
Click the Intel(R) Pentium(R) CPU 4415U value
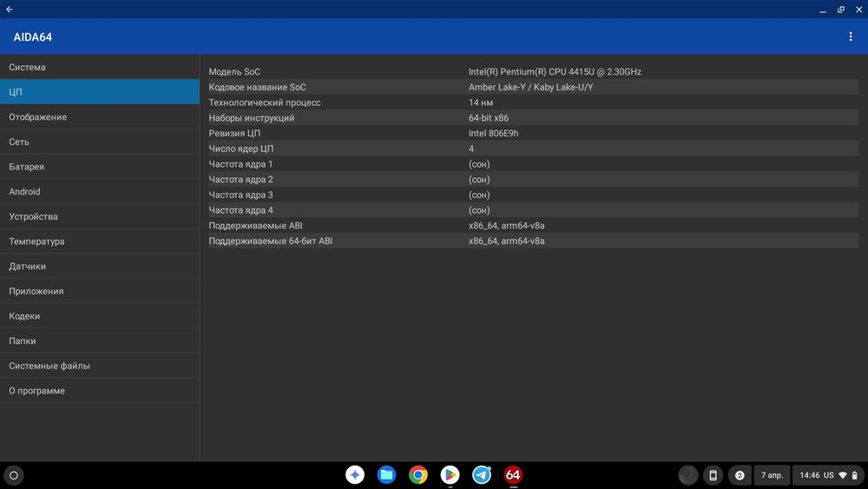(555, 72)
